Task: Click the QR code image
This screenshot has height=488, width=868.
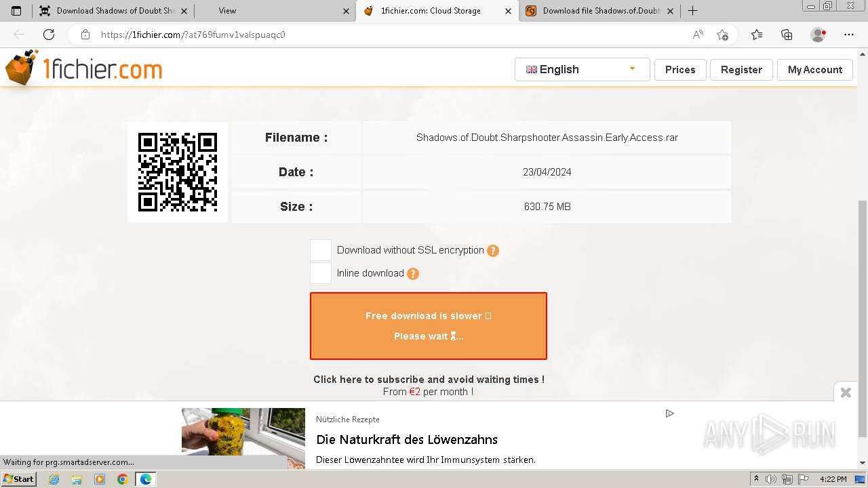Action: point(178,172)
